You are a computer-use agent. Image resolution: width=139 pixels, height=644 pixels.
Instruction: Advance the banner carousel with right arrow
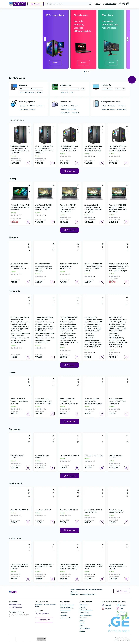click(x=127, y=39)
